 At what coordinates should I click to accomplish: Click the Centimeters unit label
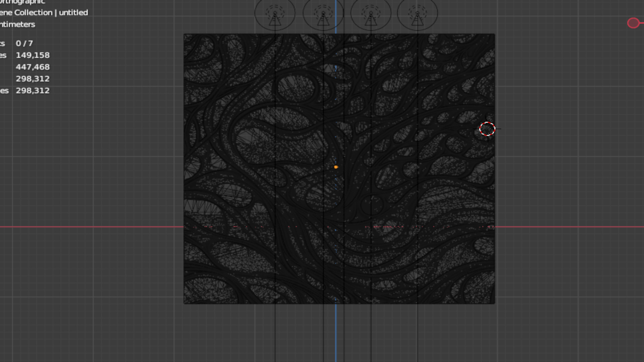coord(17,24)
